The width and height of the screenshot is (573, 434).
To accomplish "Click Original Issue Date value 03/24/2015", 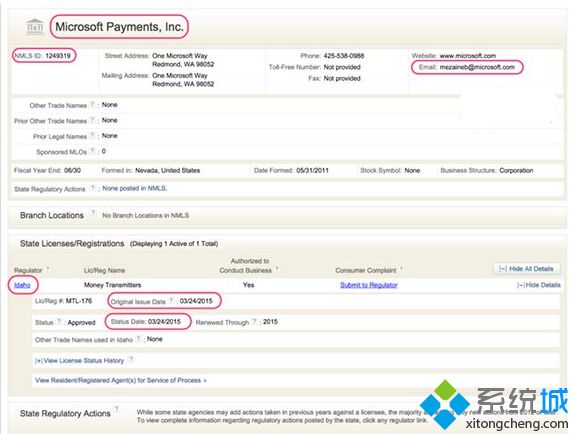I will coord(196,301).
